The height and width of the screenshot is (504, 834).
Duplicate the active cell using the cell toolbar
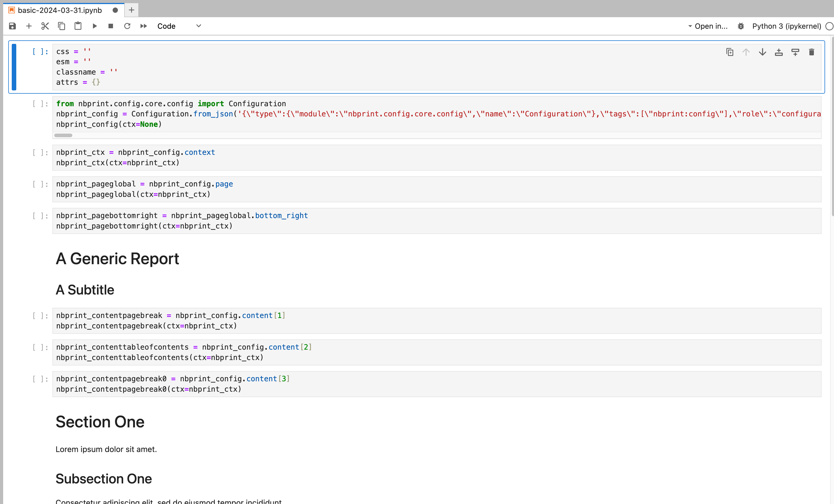point(730,52)
